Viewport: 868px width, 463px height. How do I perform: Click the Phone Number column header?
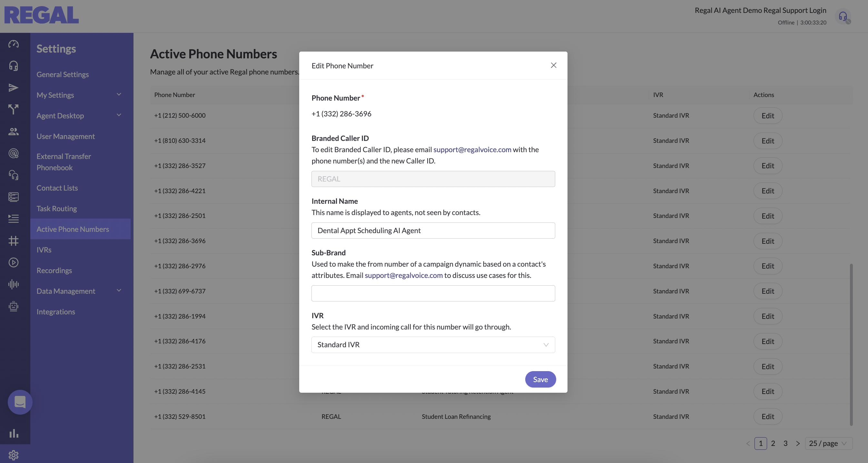click(174, 95)
